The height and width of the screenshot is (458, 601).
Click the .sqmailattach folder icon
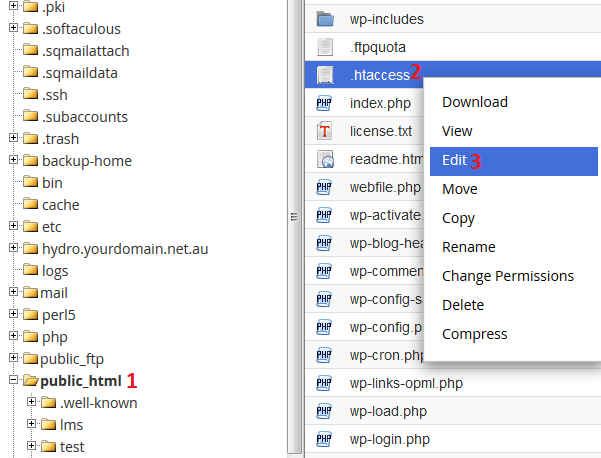click(30, 50)
